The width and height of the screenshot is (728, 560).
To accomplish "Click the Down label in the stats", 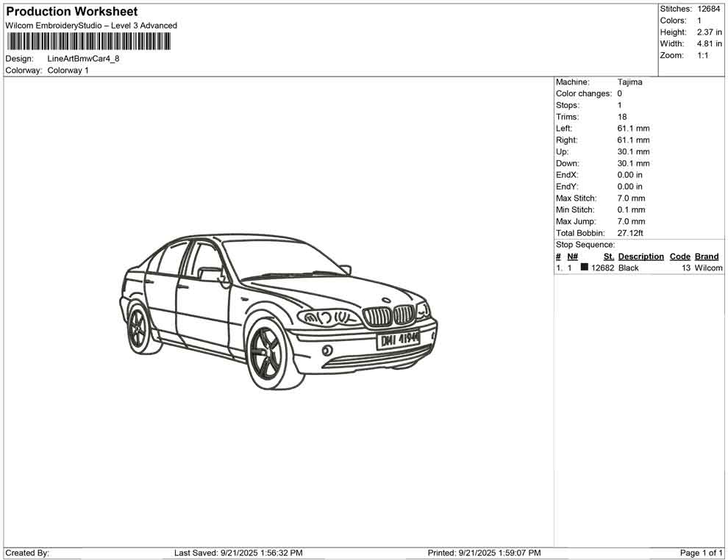I will pos(568,163).
